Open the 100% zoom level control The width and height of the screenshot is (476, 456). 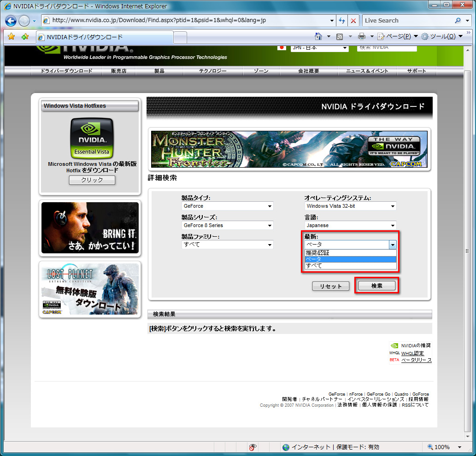click(x=444, y=447)
